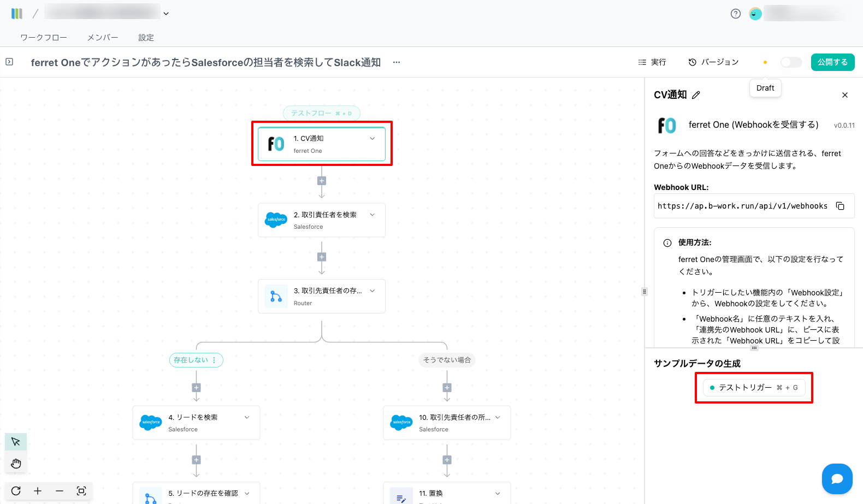The image size is (863, 504).
Task: Click the workflow title text
Action: (206, 63)
